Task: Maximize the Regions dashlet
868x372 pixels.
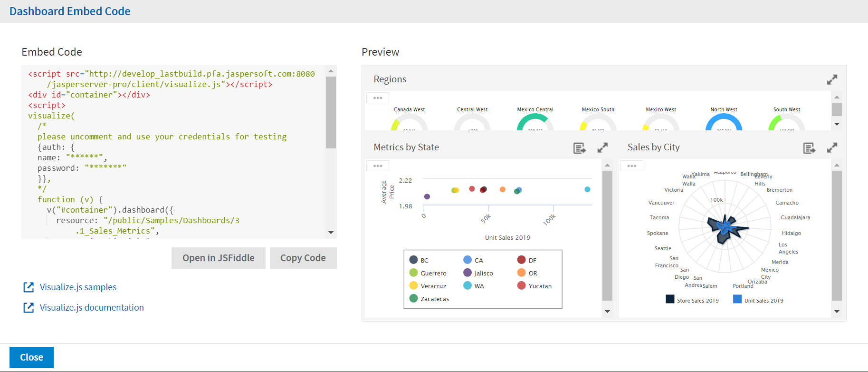Action: (832, 79)
